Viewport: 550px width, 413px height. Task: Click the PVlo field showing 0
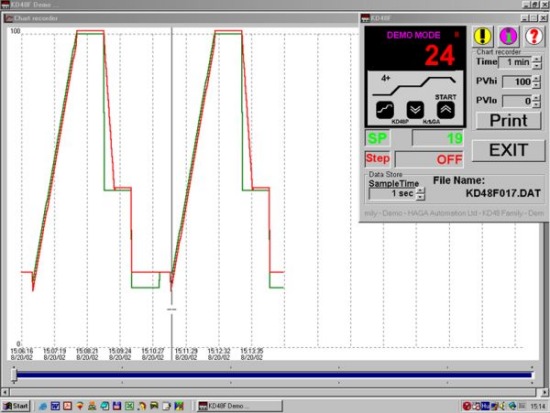[x=517, y=101]
